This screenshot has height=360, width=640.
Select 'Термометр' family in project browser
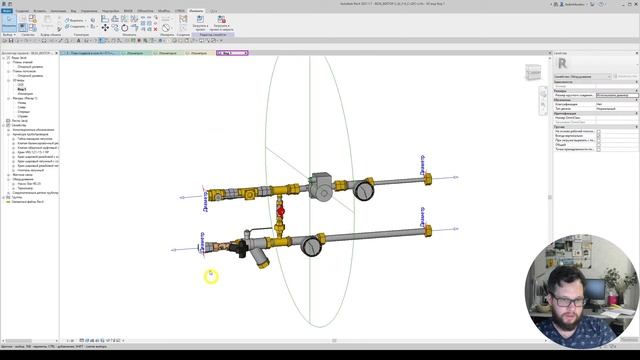(x=25, y=188)
